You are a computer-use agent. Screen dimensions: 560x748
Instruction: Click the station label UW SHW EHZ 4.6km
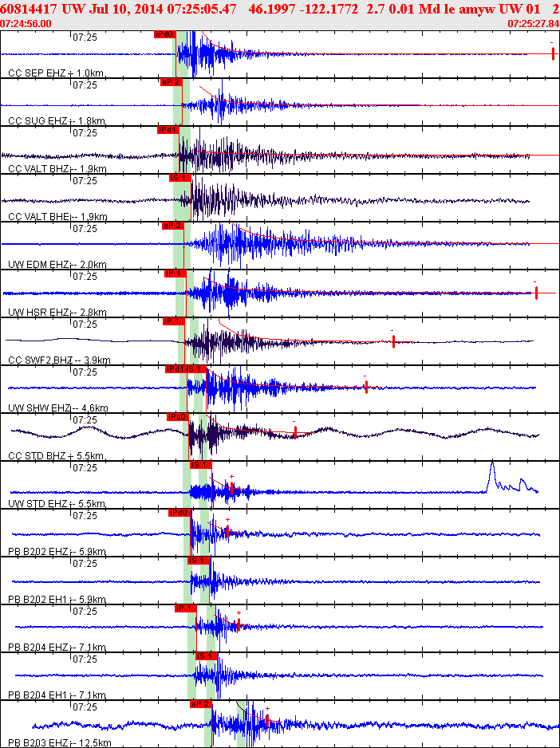(58, 408)
